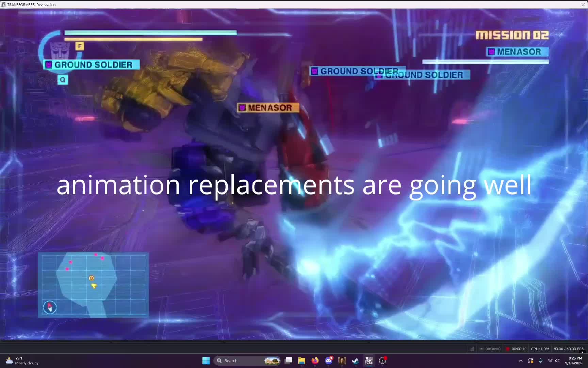Launch Firefox from the taskbar
The height and width of the screenshot is (368, 588).
click(x=315, y=361)
